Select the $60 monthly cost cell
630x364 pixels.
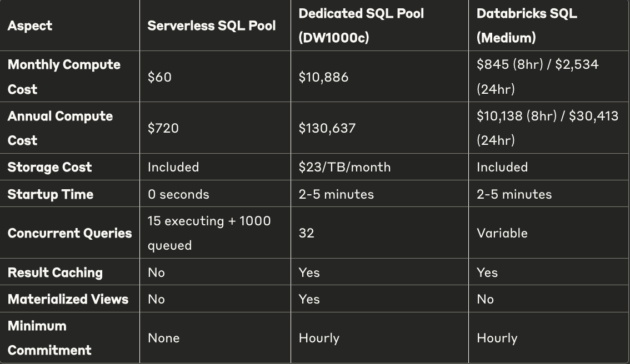(x=159, y=77)
